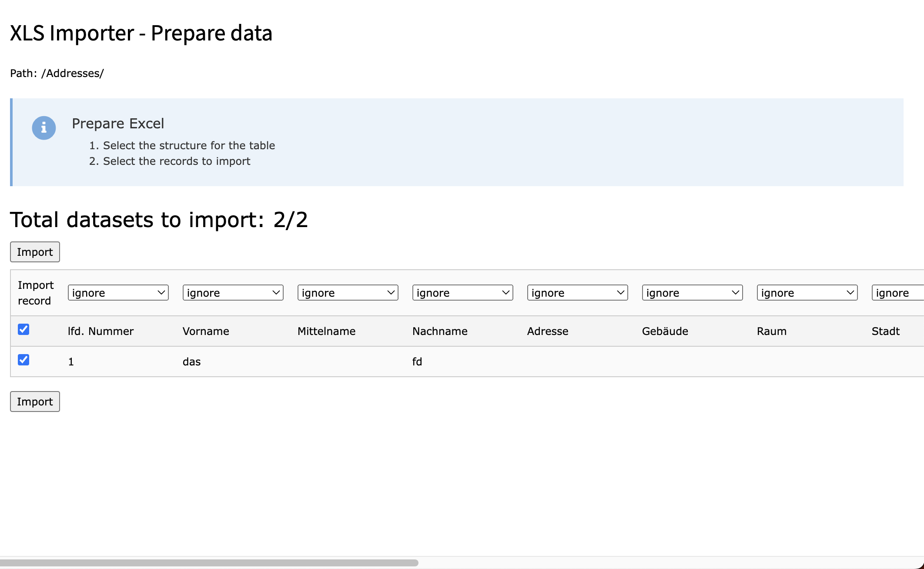The height and width of the screenshot is (569, 924).
Task: Click the '1' cell under lfd. Nummer
Action: 71,361
